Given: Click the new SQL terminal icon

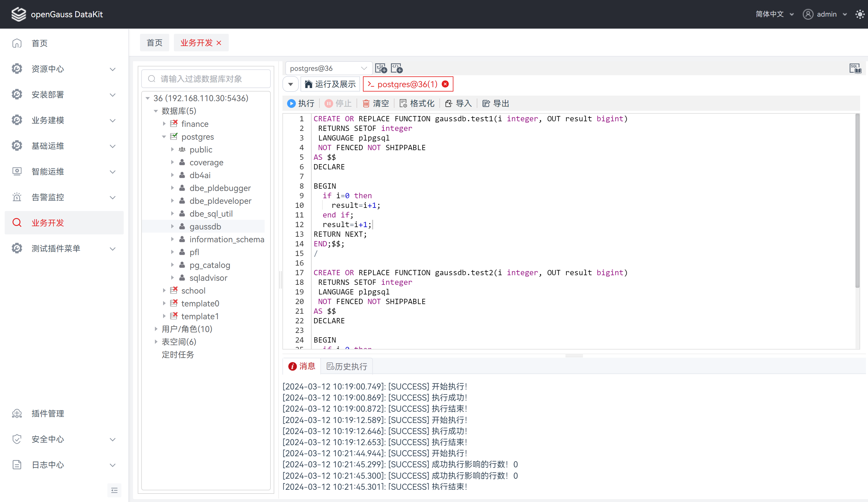Looking at the screenshot, I should [381, 69].
